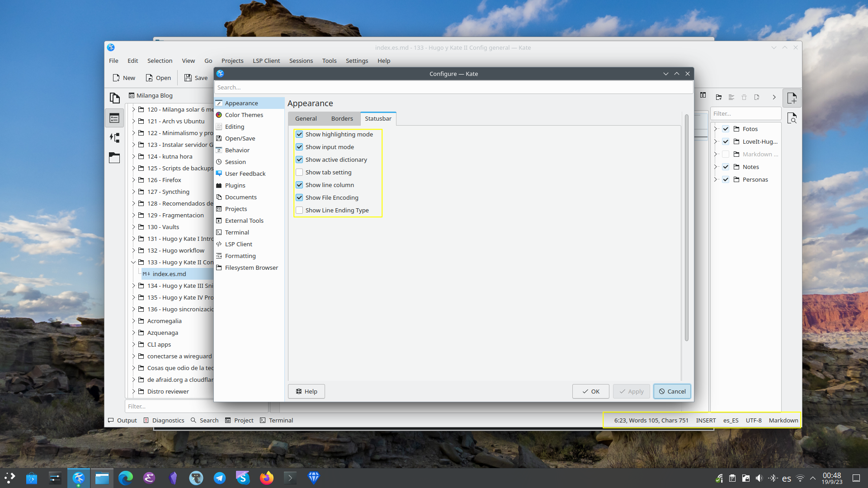Click the dialog's vertical scrollbar
The width and height of the screenshot is (868, 488).
tap(686, 228)
